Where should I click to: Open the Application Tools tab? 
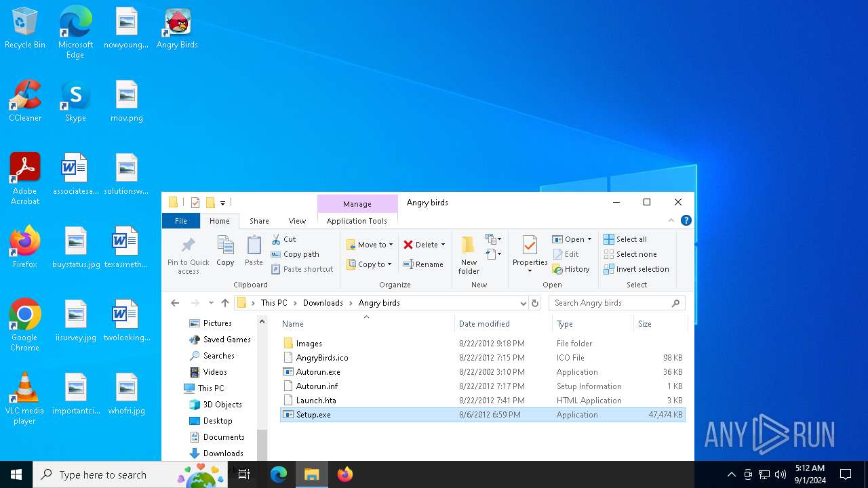pyautogui.click(x=357, y=221)
